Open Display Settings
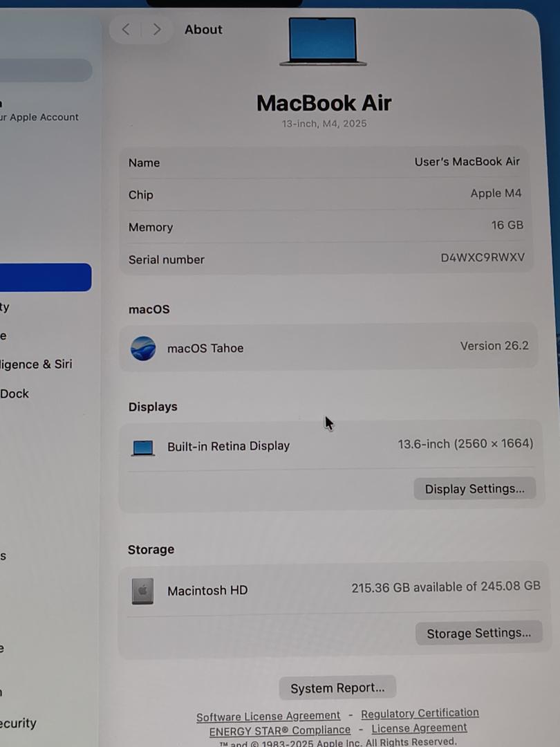560x747 pixels. 474,489
